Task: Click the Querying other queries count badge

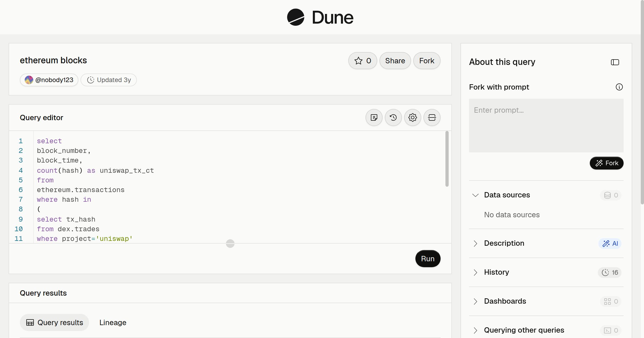Action: 611,330
